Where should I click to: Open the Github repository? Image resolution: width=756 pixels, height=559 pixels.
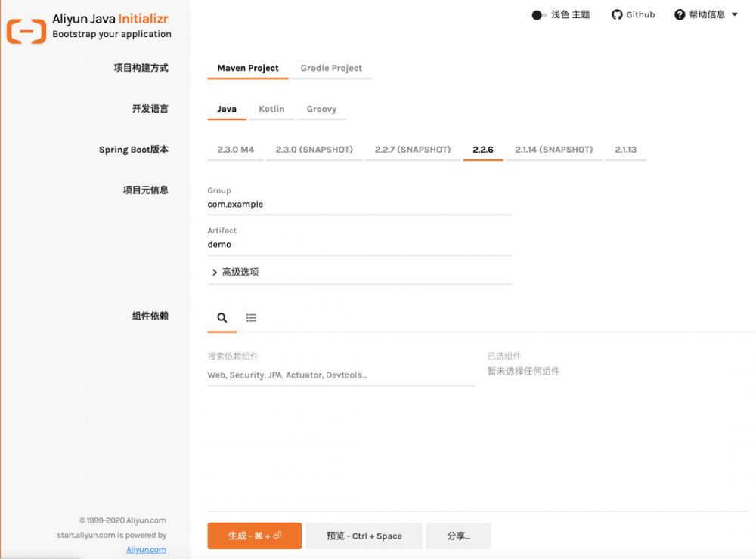tap(634, 14)
